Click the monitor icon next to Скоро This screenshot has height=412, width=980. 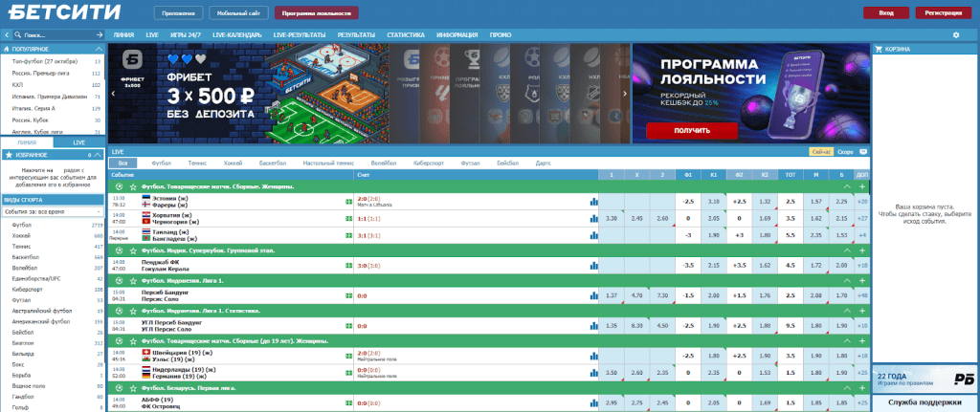[x=863, y=151]
